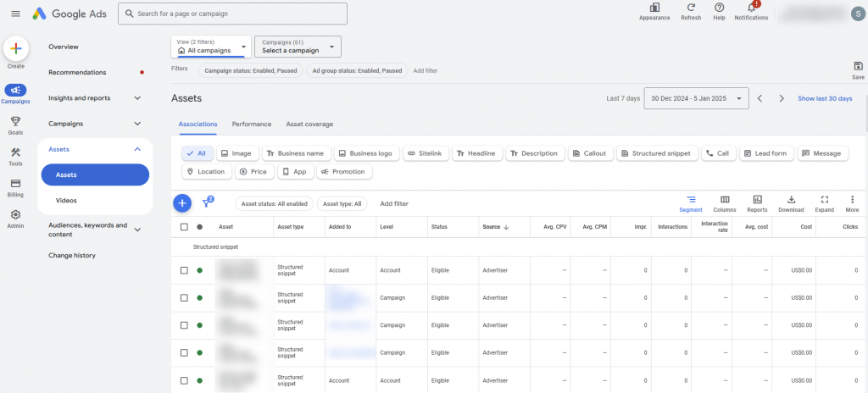
Task: Open the Billing card icon
Action: pyautogui.click(x=16, y=184)
